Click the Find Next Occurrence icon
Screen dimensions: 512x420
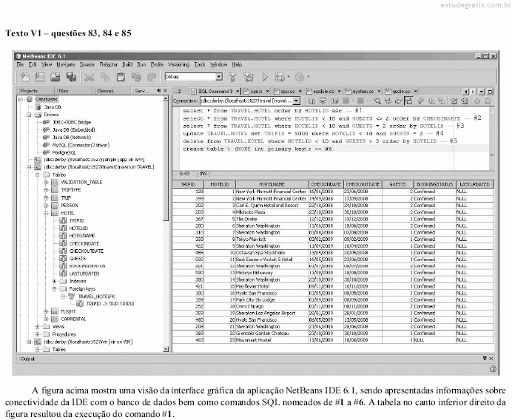click(398, 101)
